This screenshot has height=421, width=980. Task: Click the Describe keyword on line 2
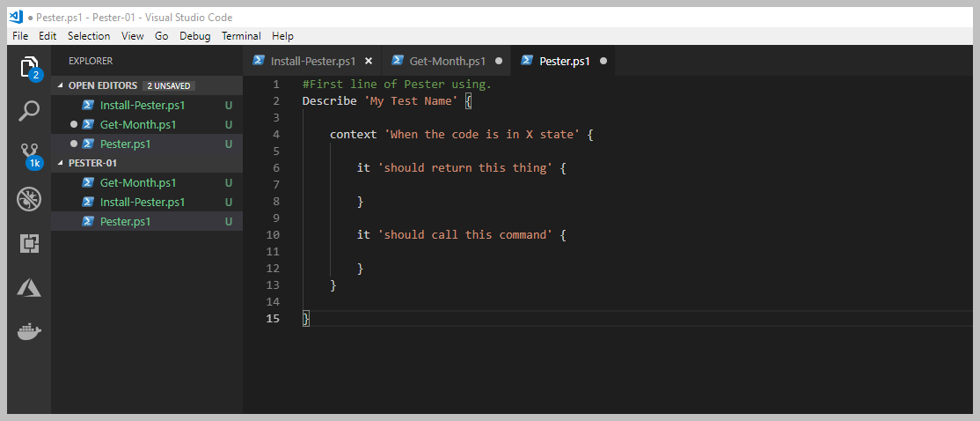[329, 100]
